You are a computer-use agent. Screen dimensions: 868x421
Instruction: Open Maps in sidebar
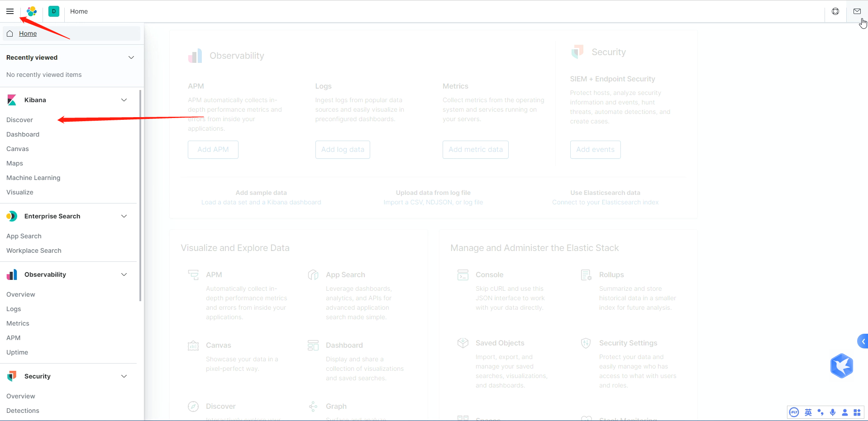14,163
